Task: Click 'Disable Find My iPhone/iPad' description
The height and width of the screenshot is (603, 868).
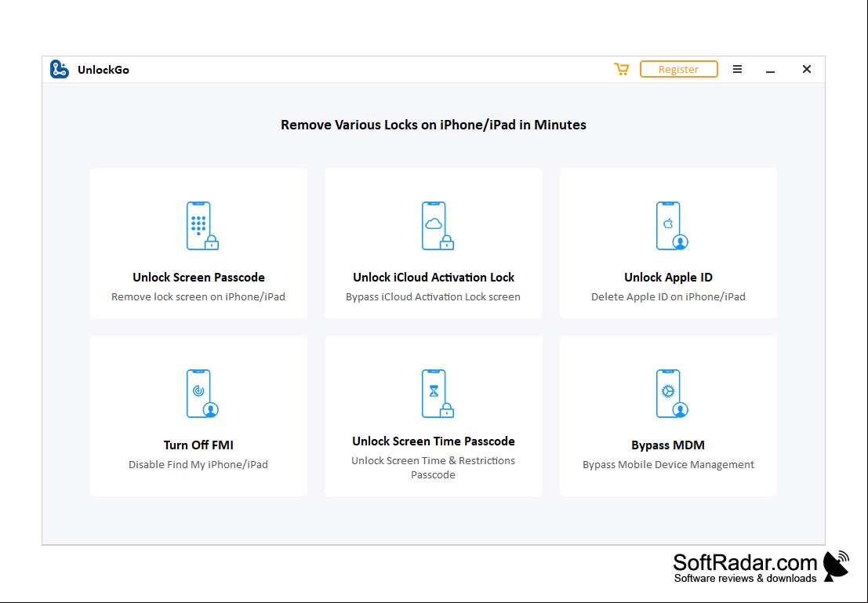Action: pyautogui.click(x=198, y=464)
